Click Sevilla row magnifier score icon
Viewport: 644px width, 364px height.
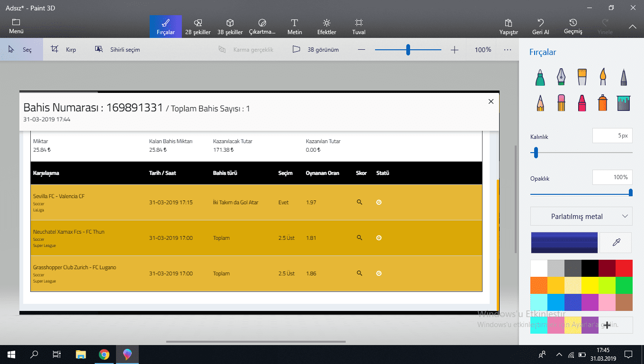tap(359, 202)
